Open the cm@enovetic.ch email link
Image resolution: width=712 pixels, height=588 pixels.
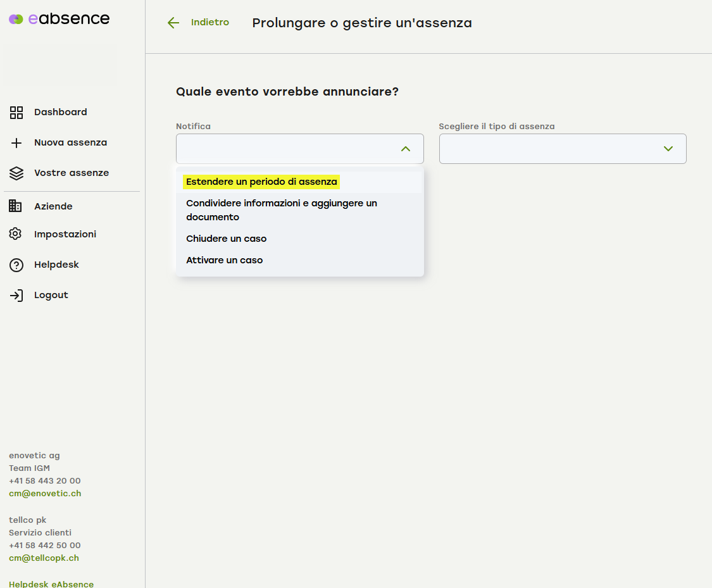[45, 494]
